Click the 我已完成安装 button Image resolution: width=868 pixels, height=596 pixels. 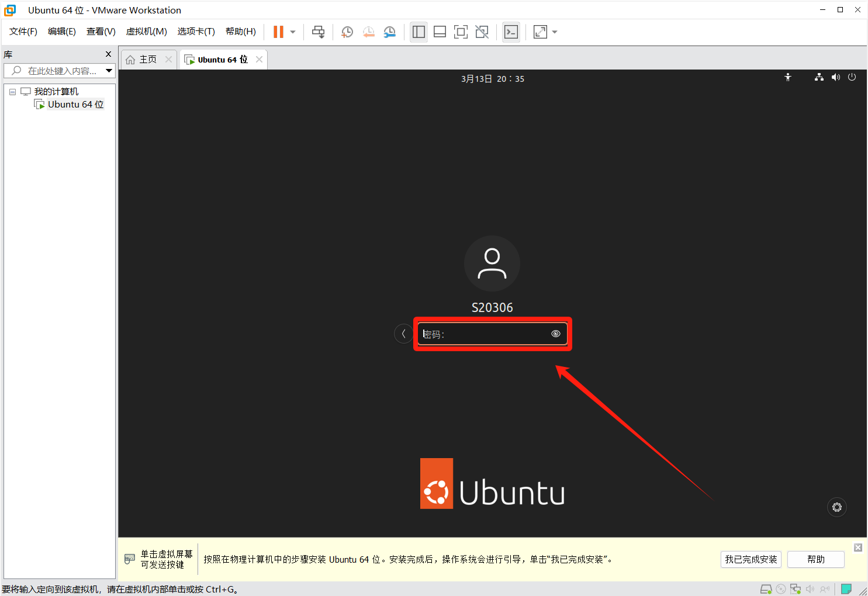tap(751, 559)
